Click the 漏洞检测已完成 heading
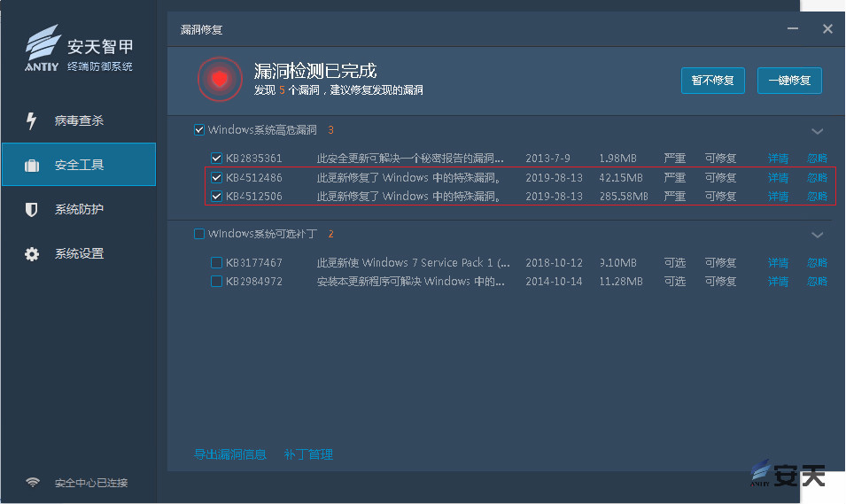The width and height of the screenshot is (846, 504). tap(315, 71)
